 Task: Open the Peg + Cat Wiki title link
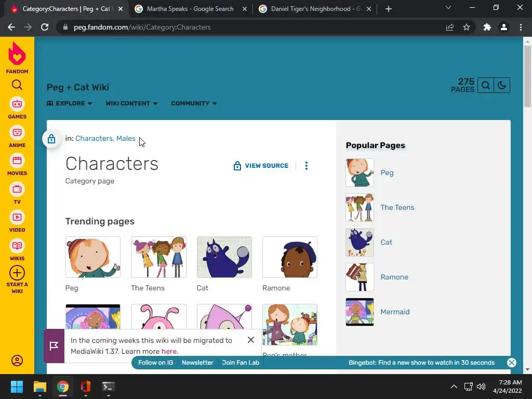pos(78,87)
